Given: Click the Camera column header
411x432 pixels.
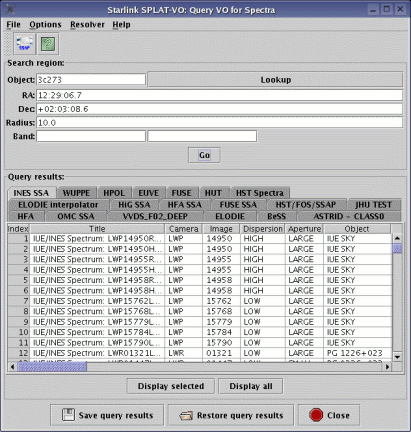Looking at the screenshot, I should pos(184,229).
